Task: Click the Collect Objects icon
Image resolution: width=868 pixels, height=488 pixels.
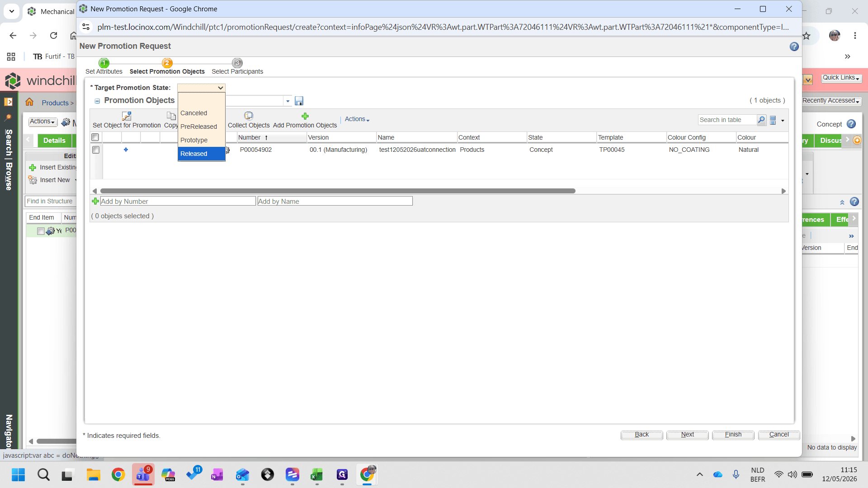Action: [248, 116]
